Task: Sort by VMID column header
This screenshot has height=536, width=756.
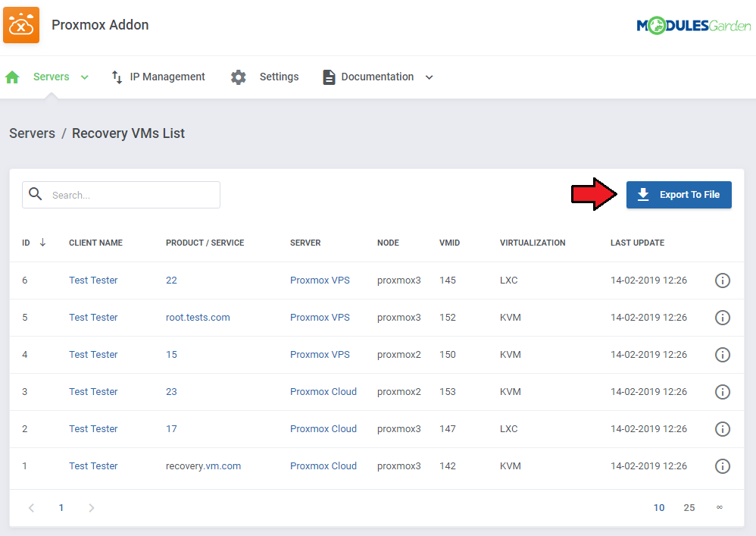Action: tap(449, 243)
